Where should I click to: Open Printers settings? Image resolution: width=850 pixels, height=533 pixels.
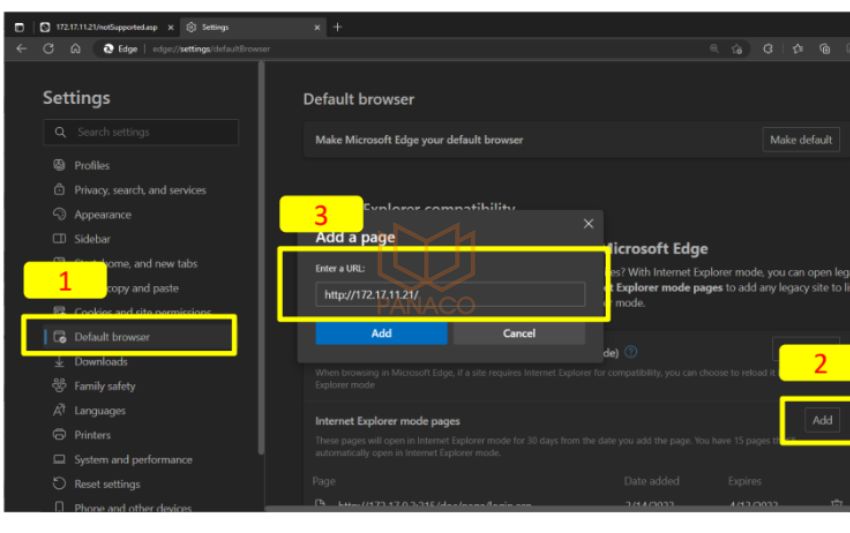(x=92, y=435)
